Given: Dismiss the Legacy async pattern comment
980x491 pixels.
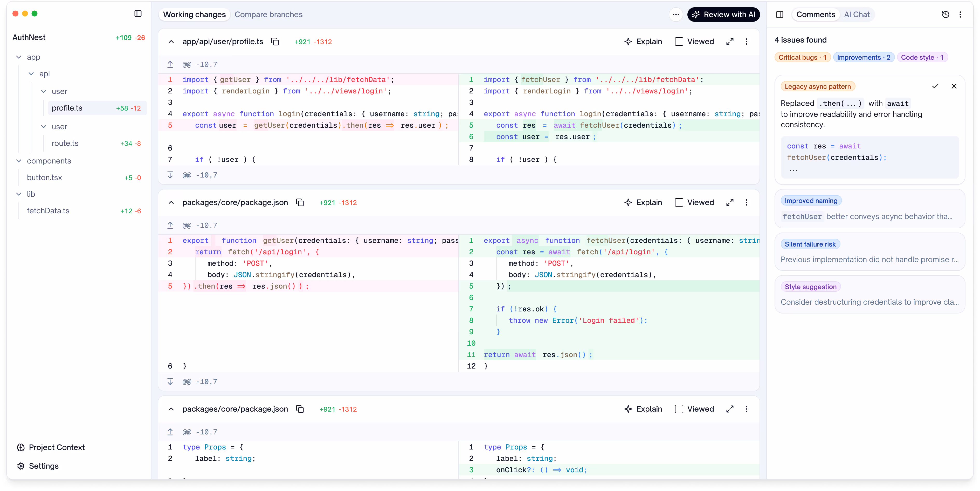Looking at the screenshot, I should (x=954, y=86).
